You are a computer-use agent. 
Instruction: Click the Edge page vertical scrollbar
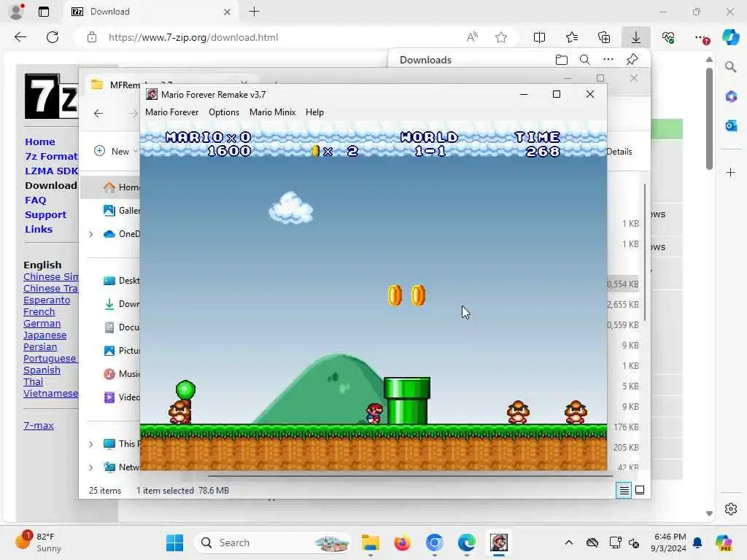709,119
